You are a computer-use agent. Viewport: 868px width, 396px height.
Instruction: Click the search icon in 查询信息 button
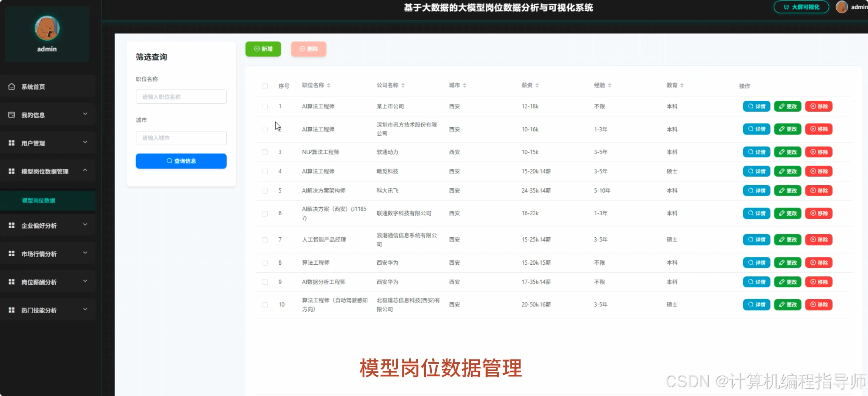click(169, 161)
